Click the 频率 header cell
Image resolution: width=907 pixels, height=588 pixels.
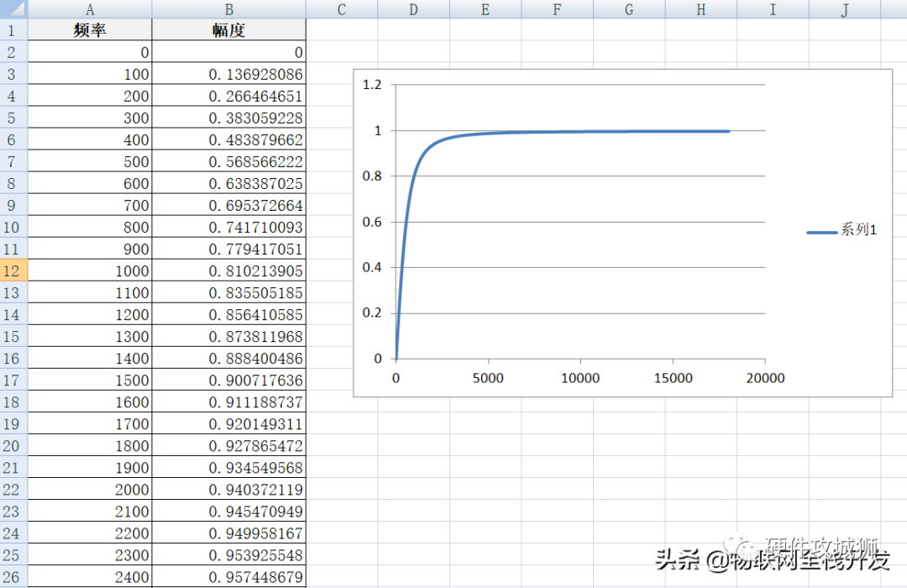coord(90,30)
